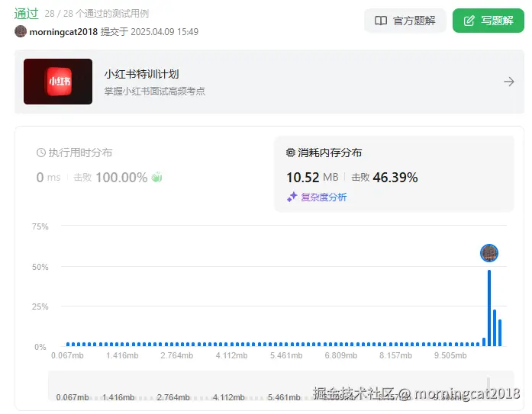The height and width of the screenshot is (414, 532).
Task: Click the 10.52 MB memory value
Action: [x=312, y=177]
